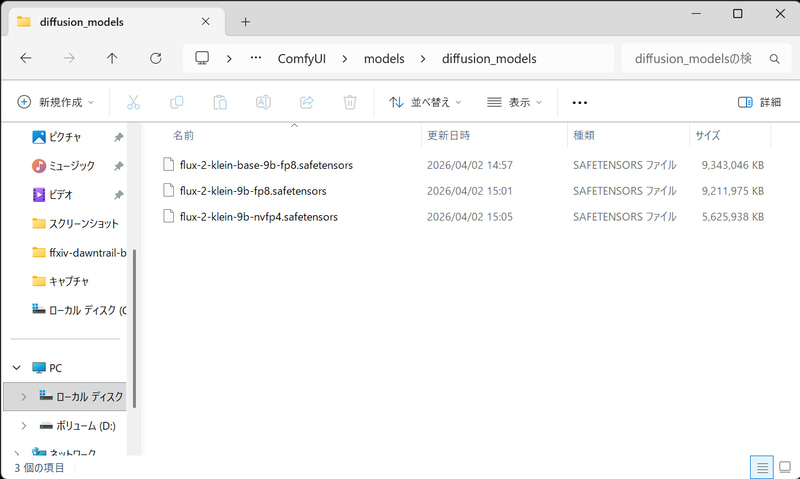Unpin the ピクチャ quick access pin
The image size is (800, 479).
118,137
